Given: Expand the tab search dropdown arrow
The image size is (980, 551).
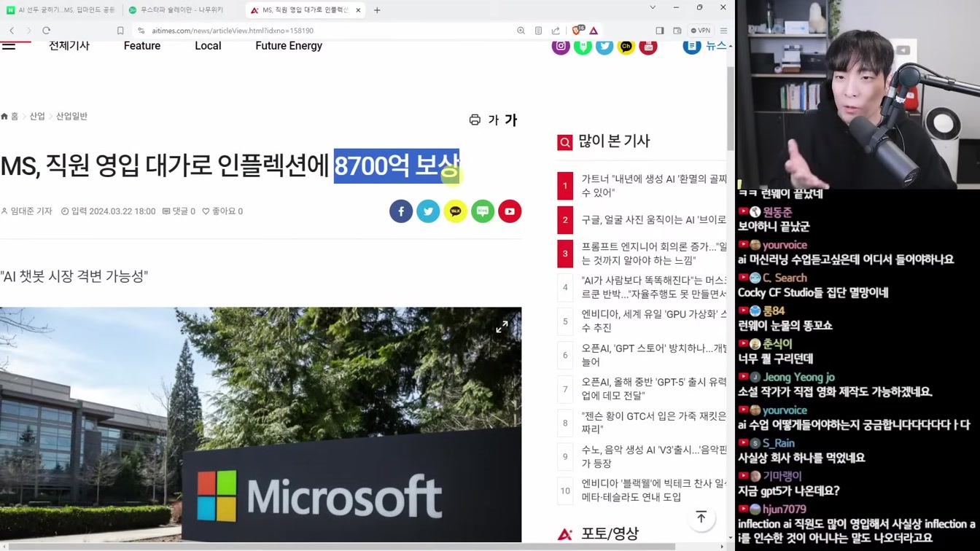Looking at the screenshot, I should point(653,7).
